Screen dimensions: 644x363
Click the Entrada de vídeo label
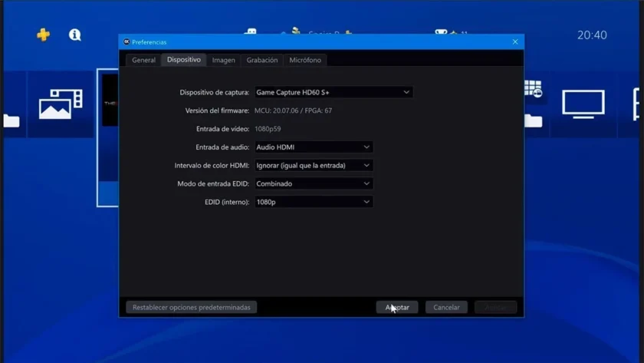[222, 129]
